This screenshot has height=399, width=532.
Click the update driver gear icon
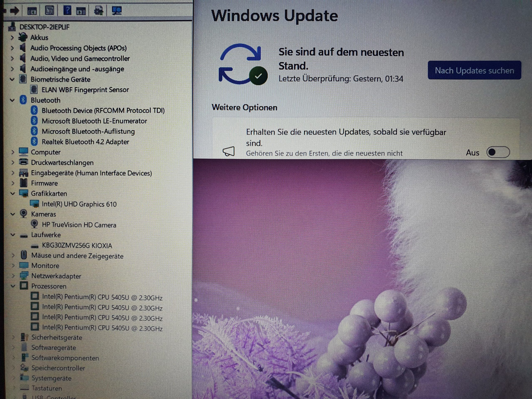coord(98,11)
